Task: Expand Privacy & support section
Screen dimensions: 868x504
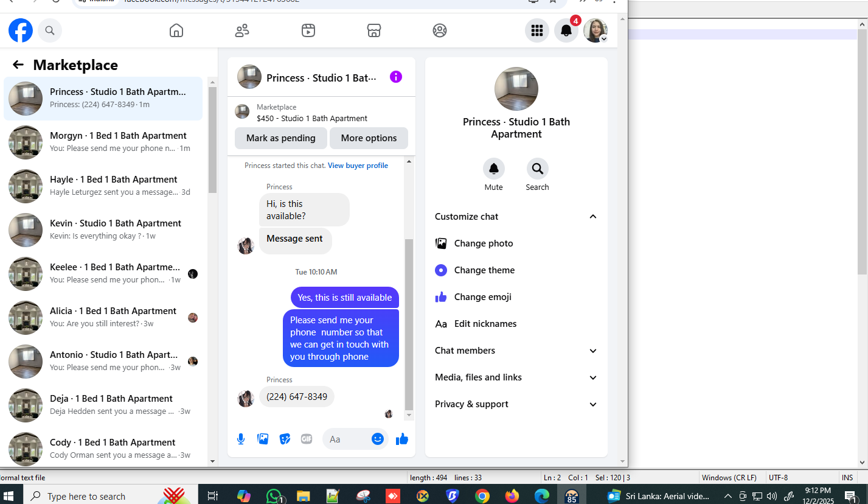Action: pos(516,404)
